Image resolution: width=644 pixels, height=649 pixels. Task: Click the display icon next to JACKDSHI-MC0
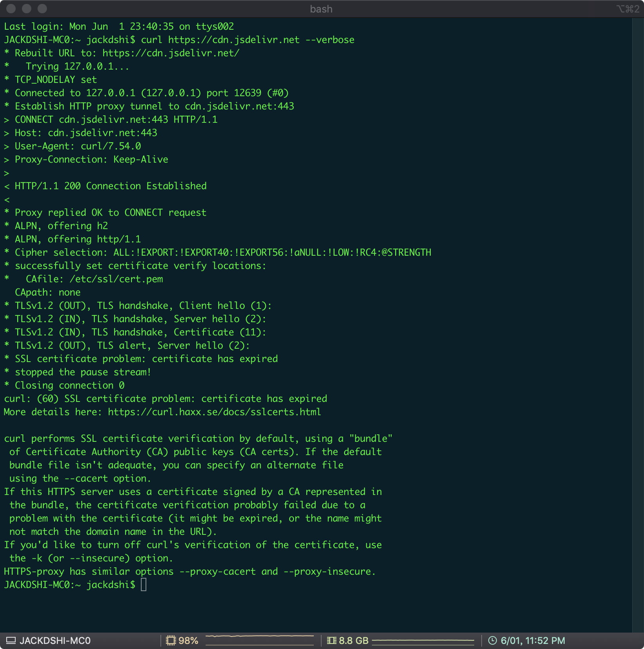(11, 641)
